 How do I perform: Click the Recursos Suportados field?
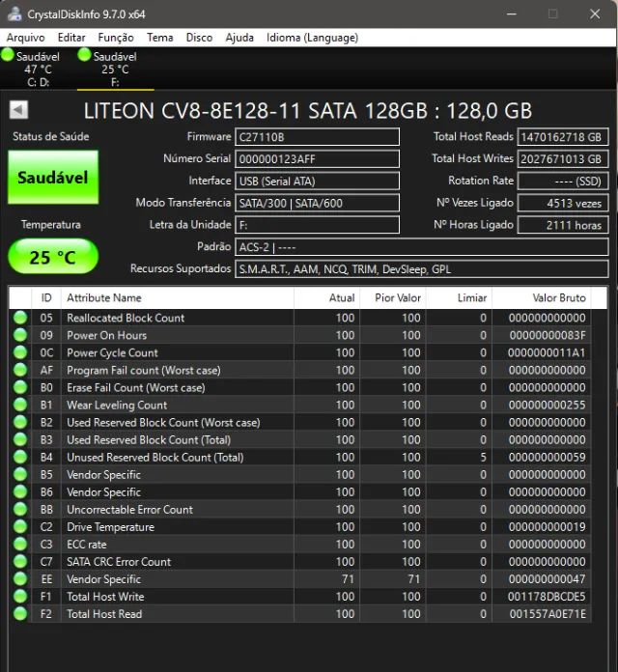[x=422, y=269]
